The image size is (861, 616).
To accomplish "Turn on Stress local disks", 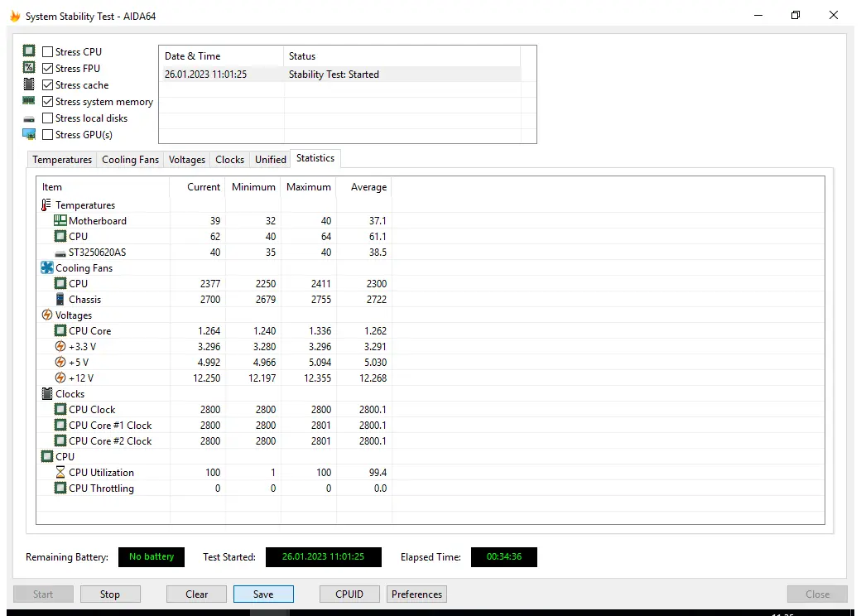I will point(48,118).
